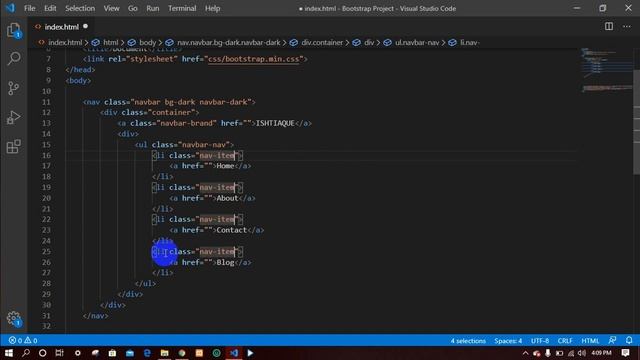The height and width of the screenshot is (360, 640).
Task: Click line number 11 in the gutter
Action: (x=46, y=102)
